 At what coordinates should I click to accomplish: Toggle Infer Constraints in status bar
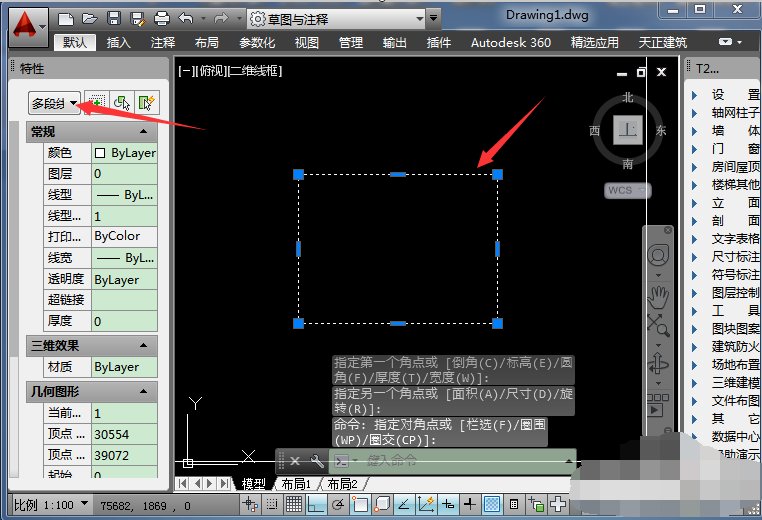pyautogui.click(x=251, y=504)
